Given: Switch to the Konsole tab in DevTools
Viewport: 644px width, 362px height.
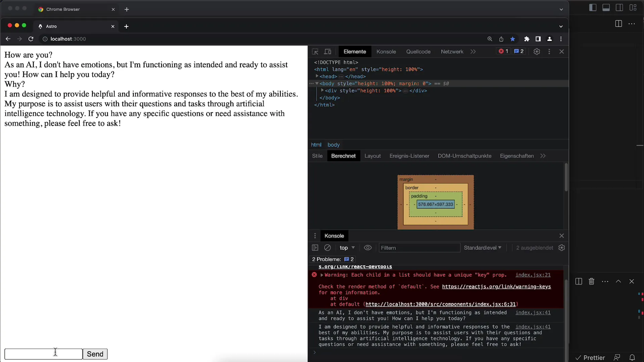Looking at the screenshot, I should [386, 52].
